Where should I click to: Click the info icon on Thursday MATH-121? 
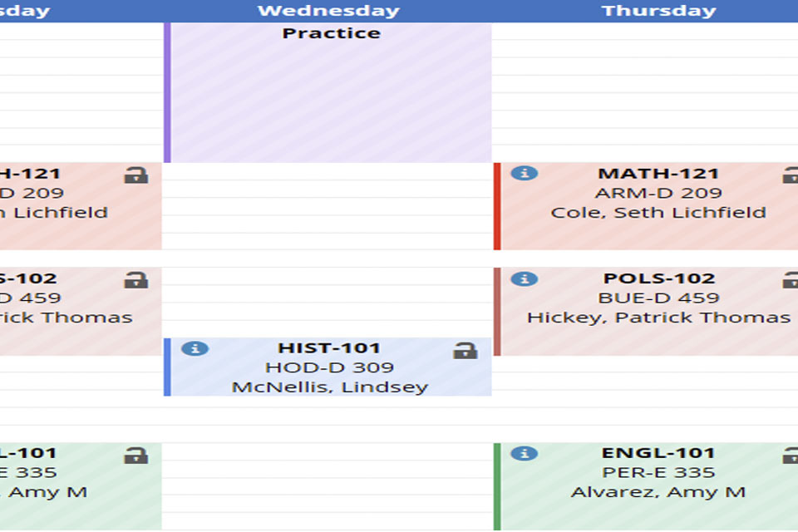525,173
